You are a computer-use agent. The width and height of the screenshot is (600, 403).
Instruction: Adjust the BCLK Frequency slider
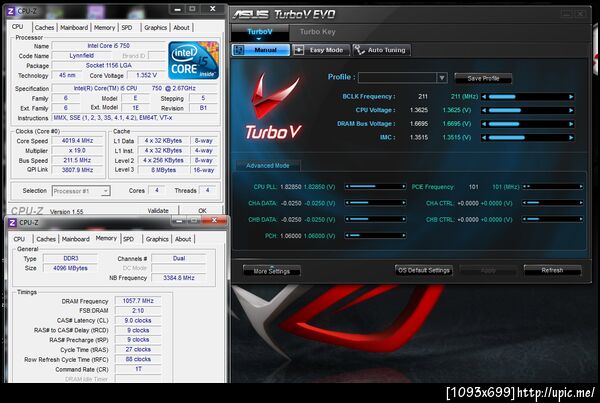coord(528,97)
